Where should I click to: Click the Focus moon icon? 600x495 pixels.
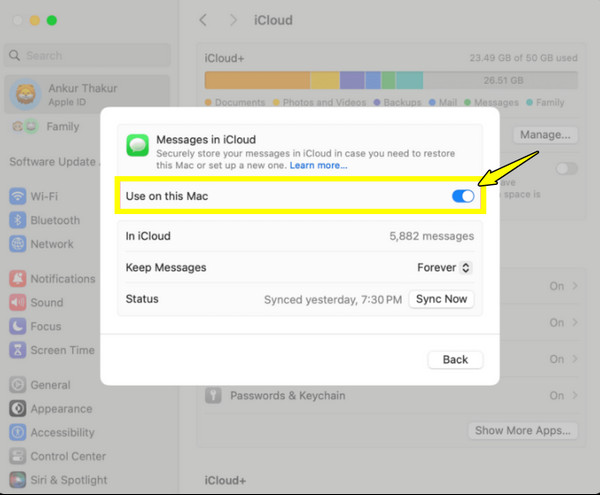[x=18, y=326]
